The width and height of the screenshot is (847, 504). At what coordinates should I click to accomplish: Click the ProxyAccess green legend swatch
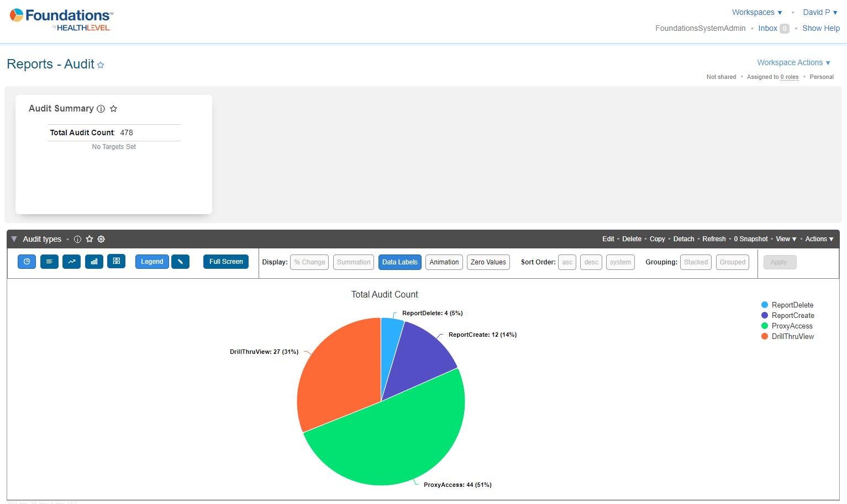765,326
